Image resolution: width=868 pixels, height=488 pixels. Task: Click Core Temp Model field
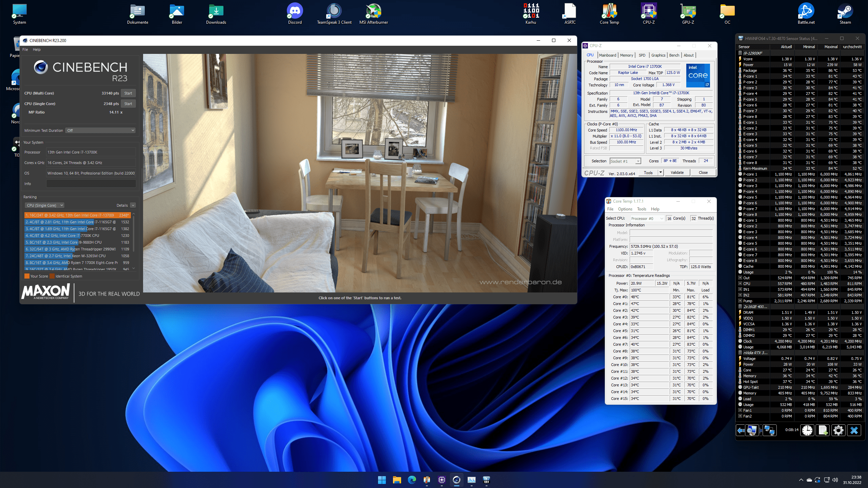click(x=671, y=233)
